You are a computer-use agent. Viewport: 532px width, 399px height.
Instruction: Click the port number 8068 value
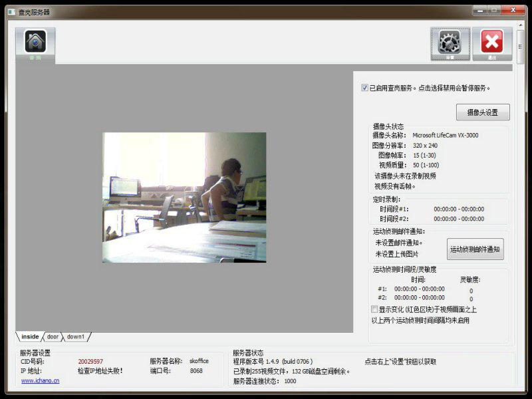click(196, 370)
